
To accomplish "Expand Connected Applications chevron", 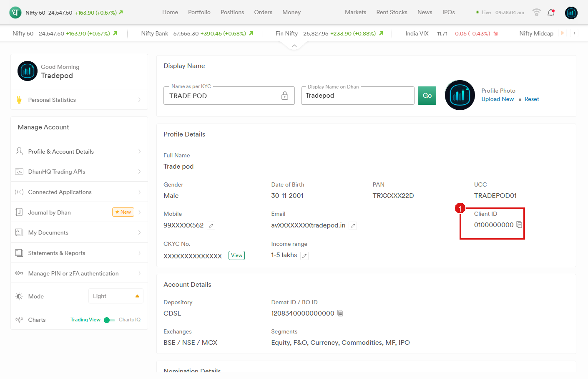I will (140, 192).
